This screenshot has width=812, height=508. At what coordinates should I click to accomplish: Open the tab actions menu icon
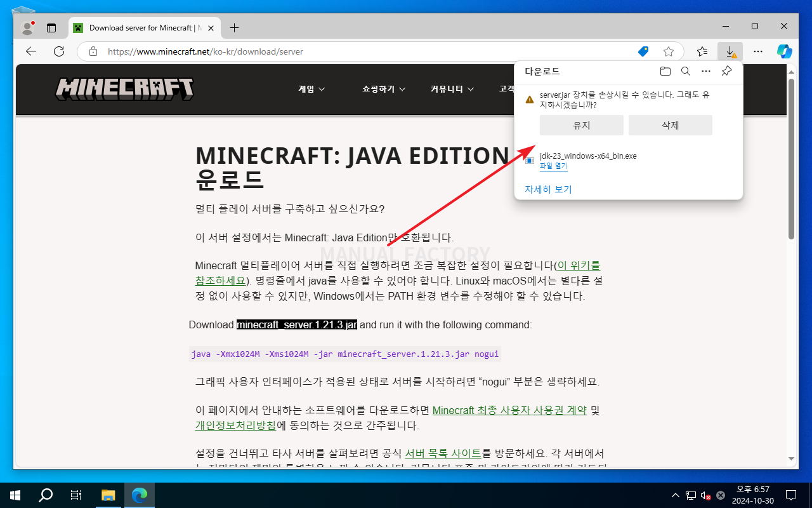51,27
